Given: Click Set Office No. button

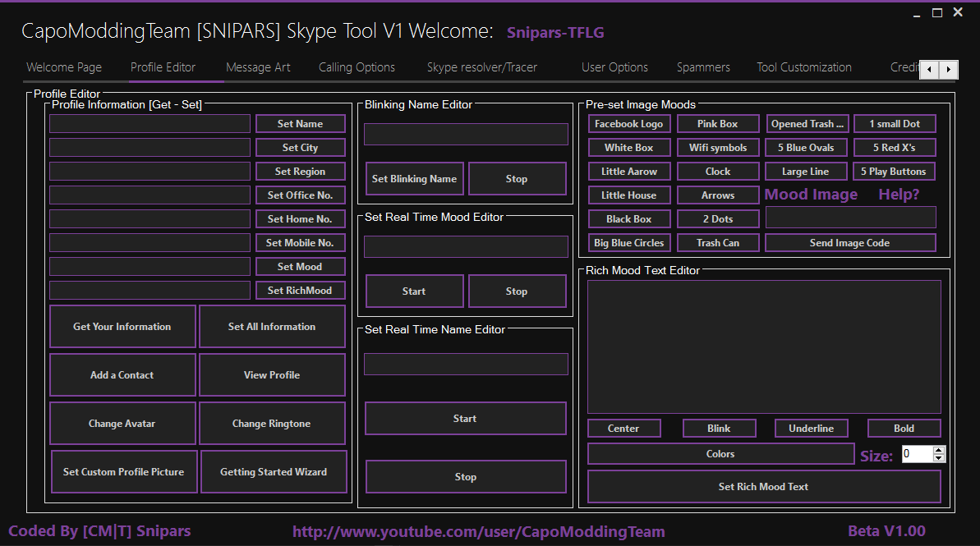Looking at the screenshot, I should point(300,195).
